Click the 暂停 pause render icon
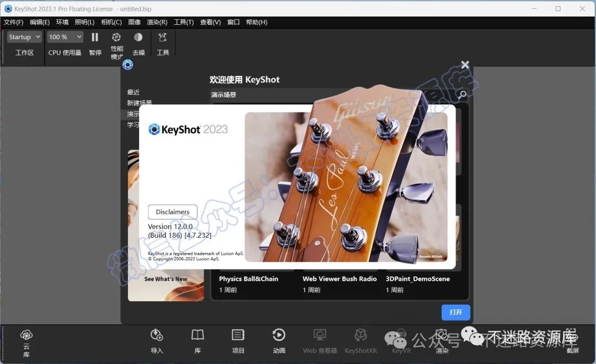This screenshot has width=596, height=364. [x=95, y=38]
